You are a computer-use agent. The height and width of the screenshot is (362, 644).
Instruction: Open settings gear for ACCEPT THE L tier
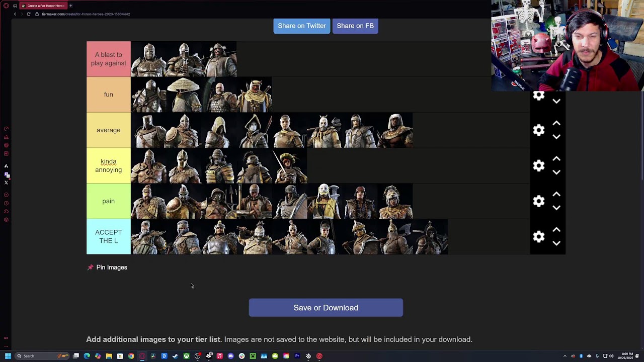(539, 237)
